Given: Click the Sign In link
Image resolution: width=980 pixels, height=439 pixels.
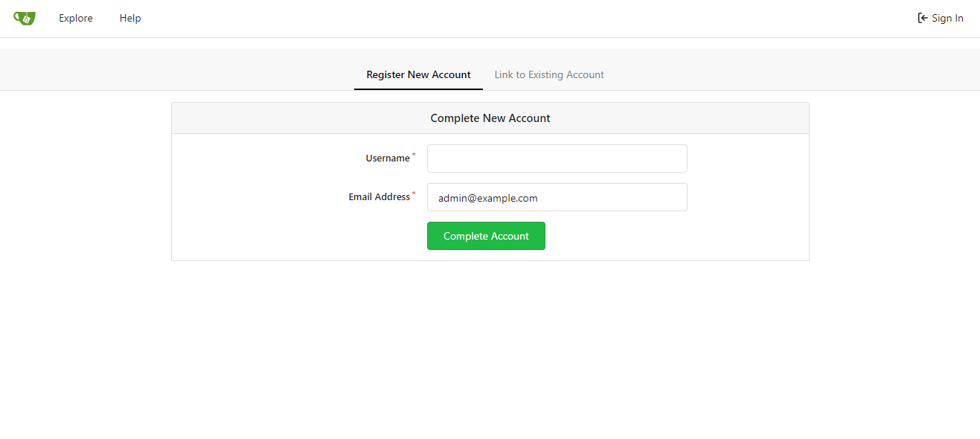Looking at the screenshot, I should (x=947, y=18).
